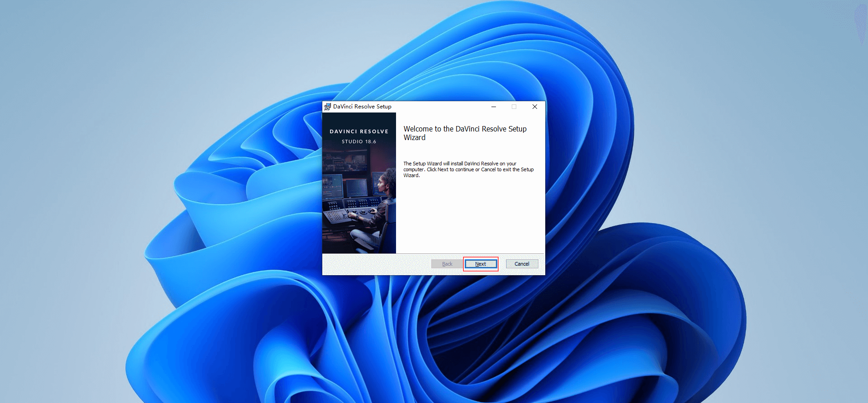Screen dimensions: 868x403
Task: Click Next to continue the setup
Action: 481,264
